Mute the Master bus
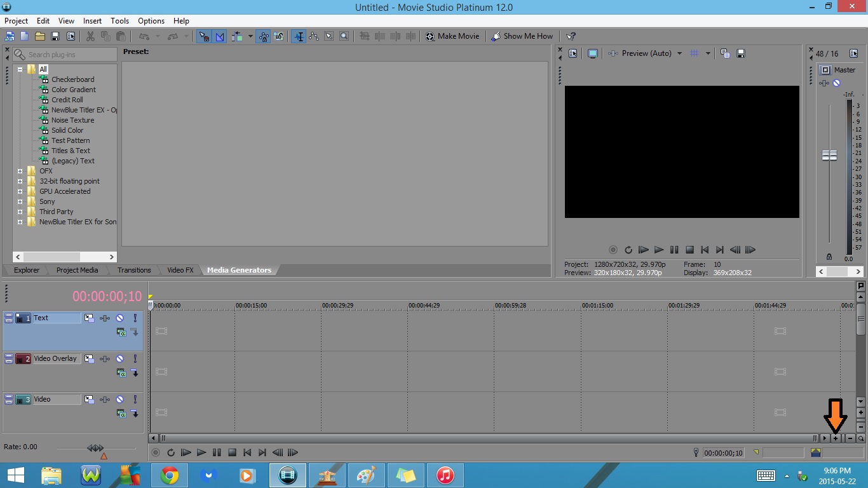The width and height of the screenshot is (868, 488). click(837, 83)
